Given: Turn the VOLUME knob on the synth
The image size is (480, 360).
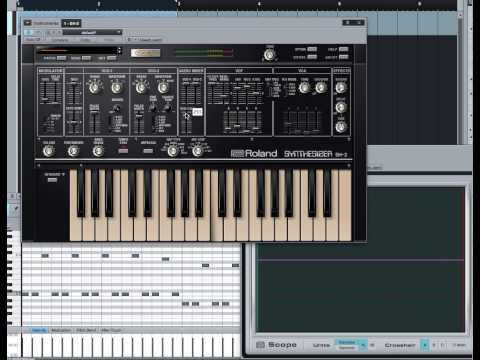Looking at the screenshot, I should pyautogui.click(x=49, y=152).
